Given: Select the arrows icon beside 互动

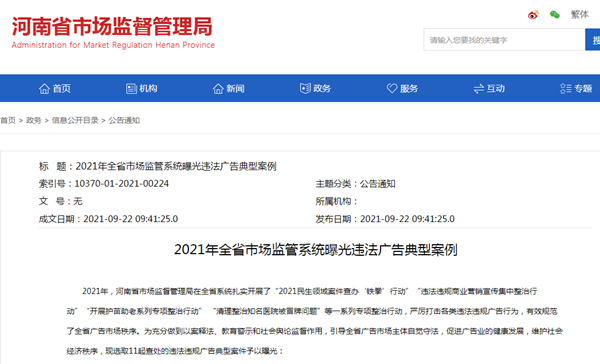Looking at the screenshot, I should [479, 89].
